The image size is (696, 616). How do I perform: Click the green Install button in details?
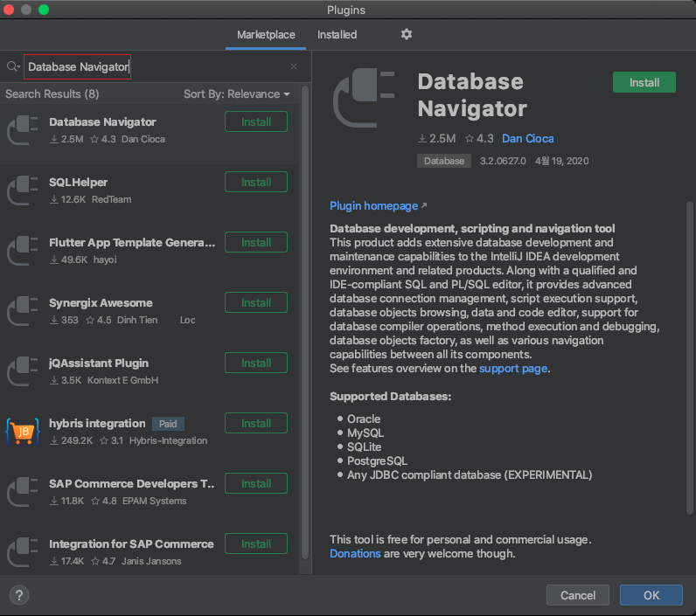coord(644,82)
